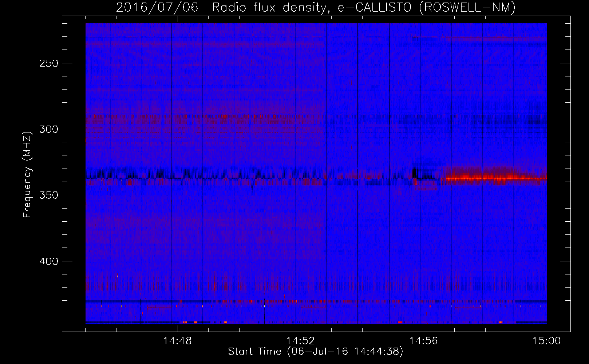This screenshot has height=364, width=589.
Task: Click the 300 frequency tick label
Action: click(48, 129)
